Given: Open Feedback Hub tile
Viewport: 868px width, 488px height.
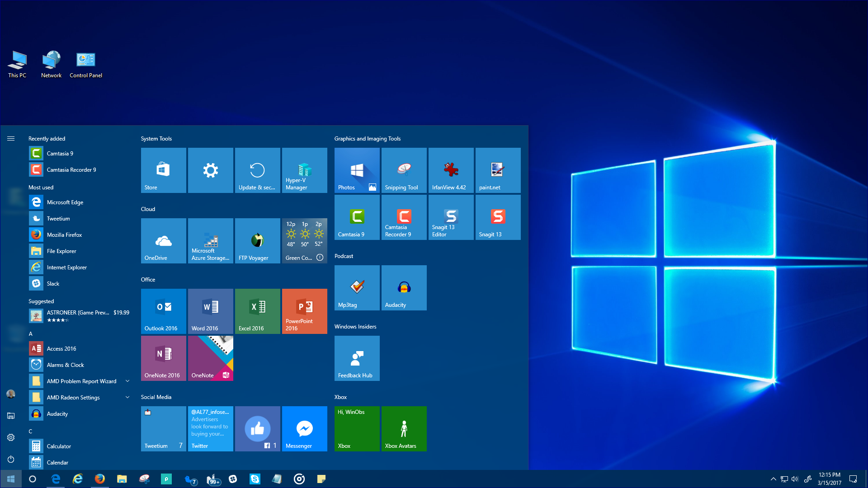Looking at the screenshot, I should click(357, 358).
